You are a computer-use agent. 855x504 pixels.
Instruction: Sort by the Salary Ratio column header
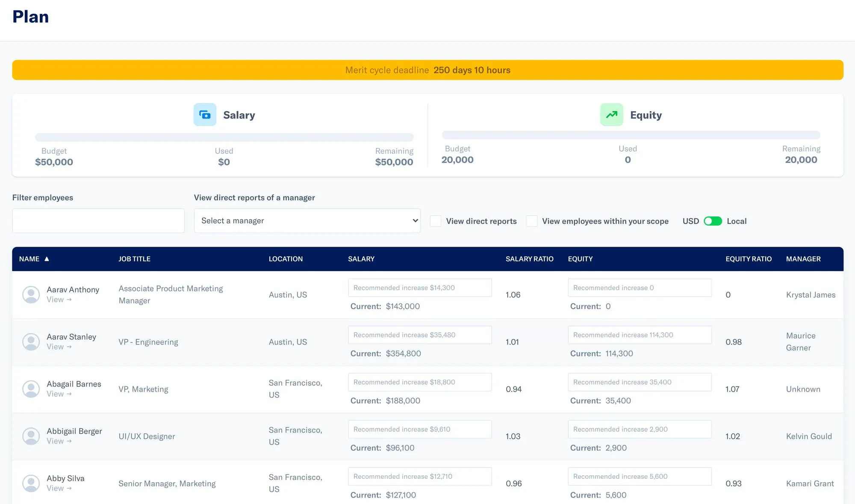point(529,259)
